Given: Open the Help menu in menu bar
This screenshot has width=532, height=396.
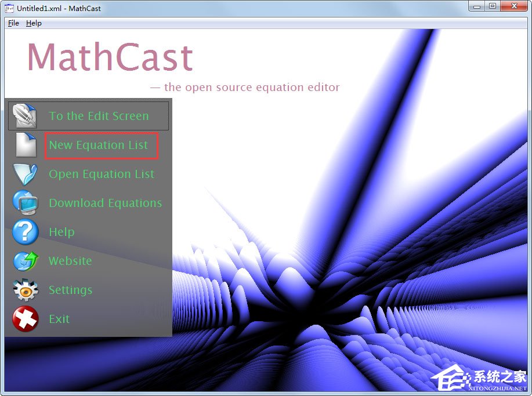Looking at the screenshot, I should coord(34,23).
